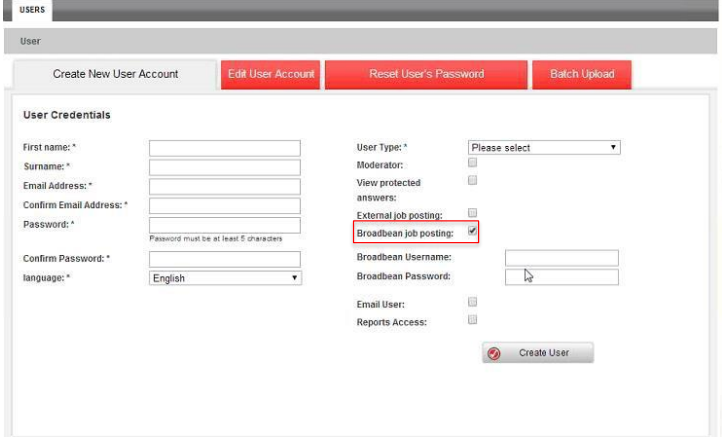The image size is (722, 437).
Task: Click the Broadbean Password field
Action: click(x=562, y=277)
